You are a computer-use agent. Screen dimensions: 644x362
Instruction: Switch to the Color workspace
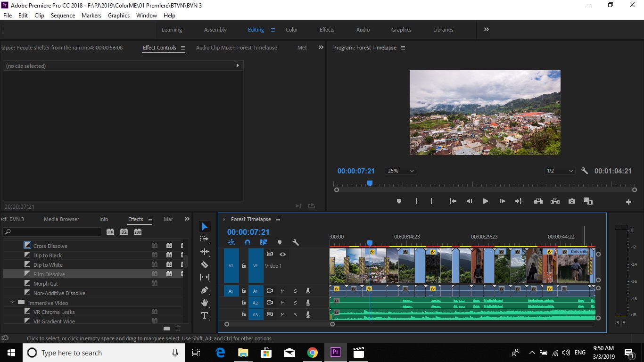click(x=292, y=30)
